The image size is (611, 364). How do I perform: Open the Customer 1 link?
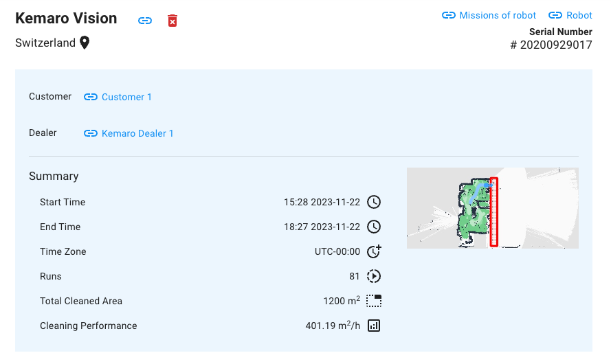(118, 97)
